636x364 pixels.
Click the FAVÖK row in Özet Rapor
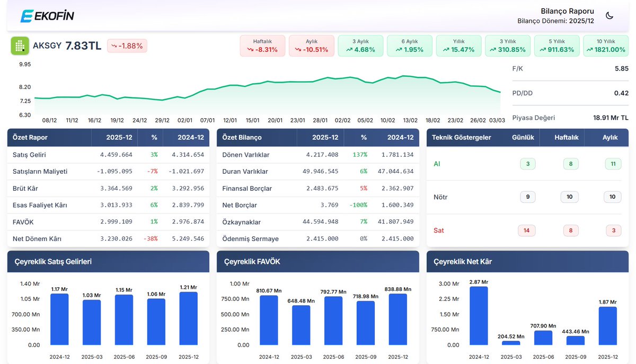108,222
